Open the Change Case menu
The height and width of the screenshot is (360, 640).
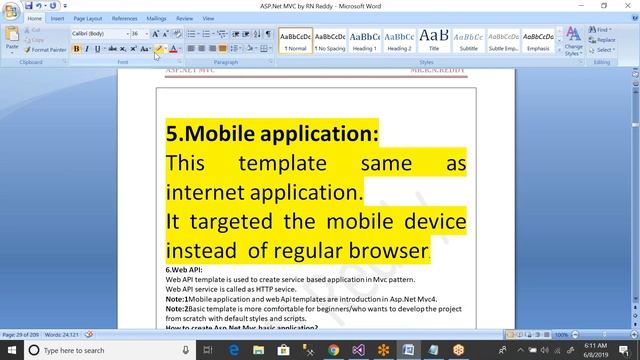click(144, 49)
